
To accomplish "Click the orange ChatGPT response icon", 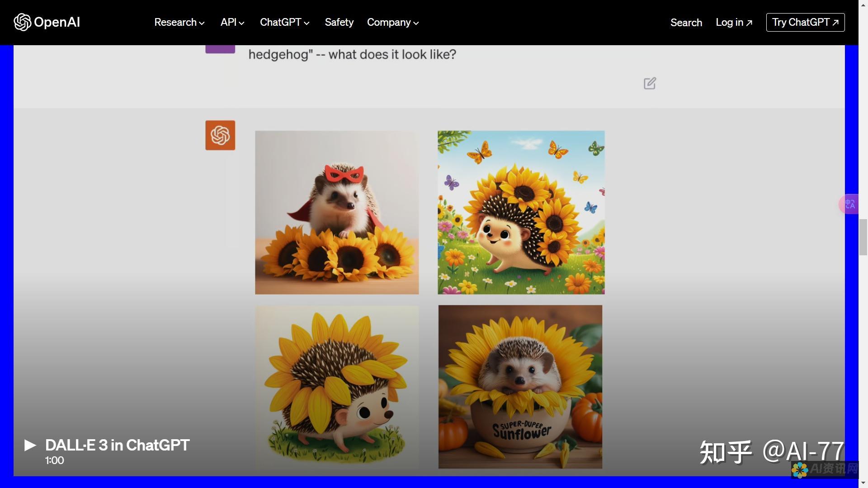I will 221,135.
